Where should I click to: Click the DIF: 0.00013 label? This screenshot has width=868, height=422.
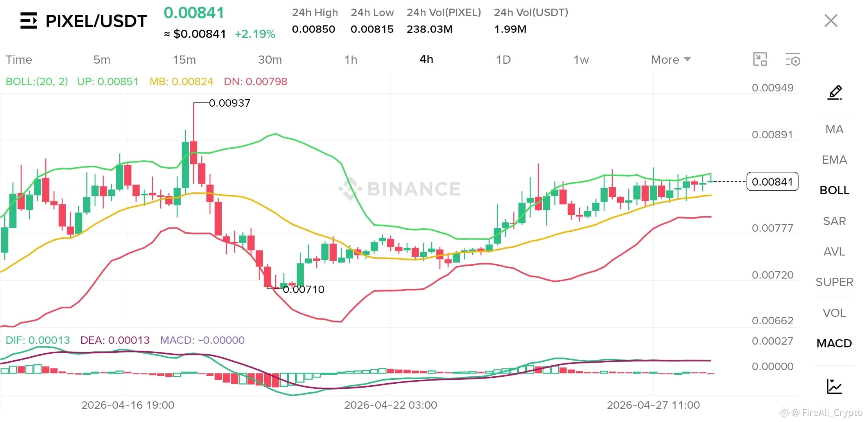coord(38,340)
